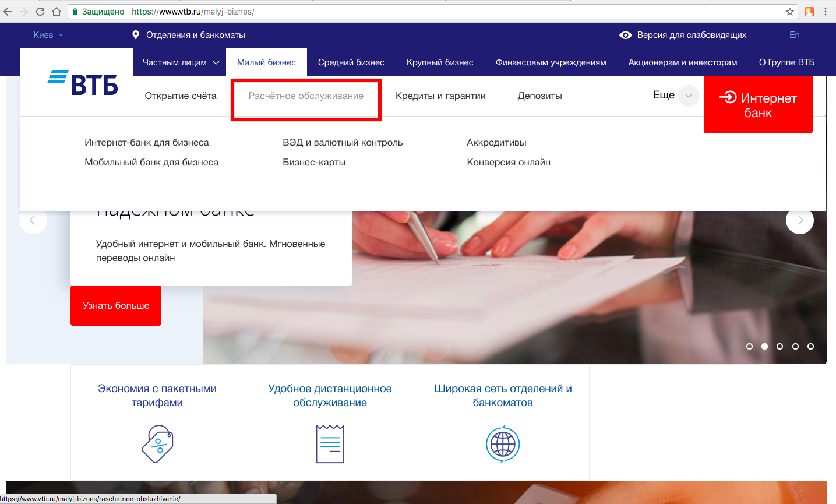Image resolution: width=836 pixels, height=504 pixels.
Task: Click the Интернет банк red button
Action: pyautogui.click(x=758, y=105)
